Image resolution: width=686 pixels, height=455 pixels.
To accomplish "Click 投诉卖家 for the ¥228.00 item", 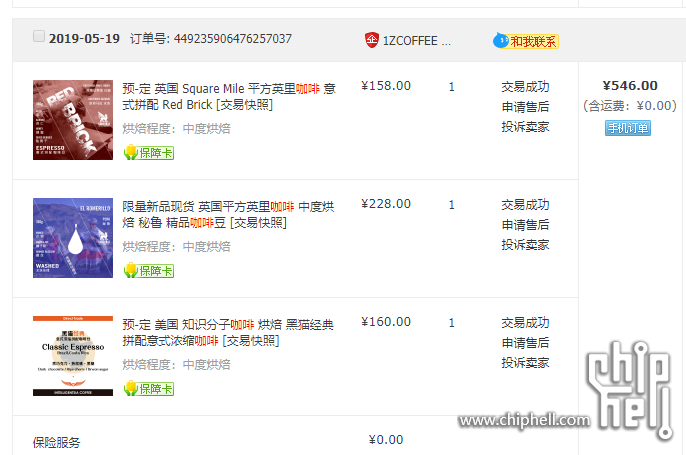I will 525,245.
